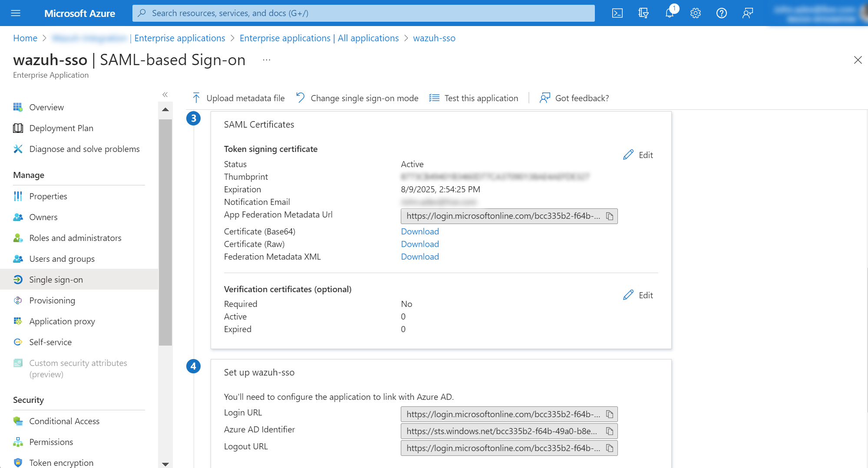Edit the Token signing certificate
This screenshot has height=468, width=868.
(x=638, y=155)
